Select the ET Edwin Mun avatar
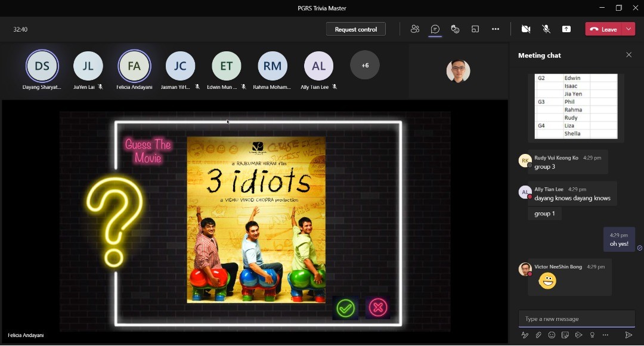Viewport: 644px width, 346px height. tap(227, 66)
